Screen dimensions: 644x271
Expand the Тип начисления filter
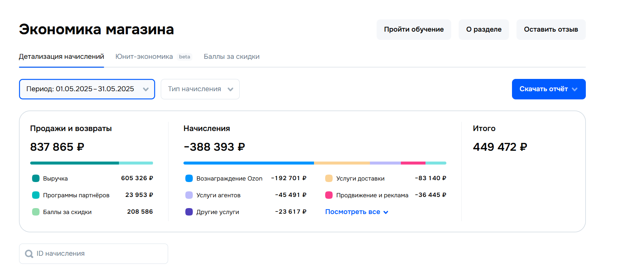(x=200, y=89)
